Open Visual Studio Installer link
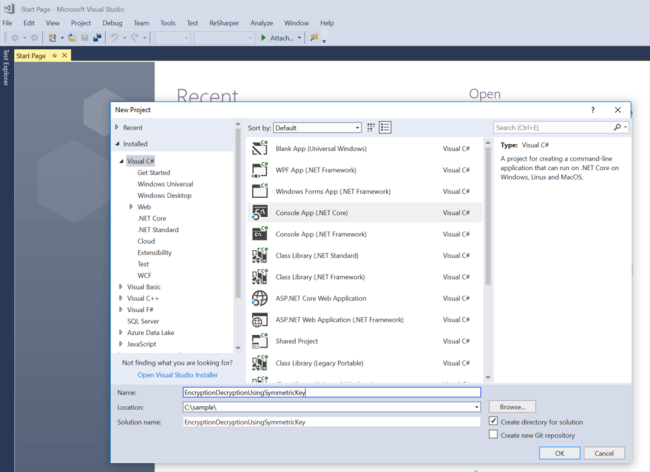The height and width of the screenshot is (472, 650). tap(177, 375)
